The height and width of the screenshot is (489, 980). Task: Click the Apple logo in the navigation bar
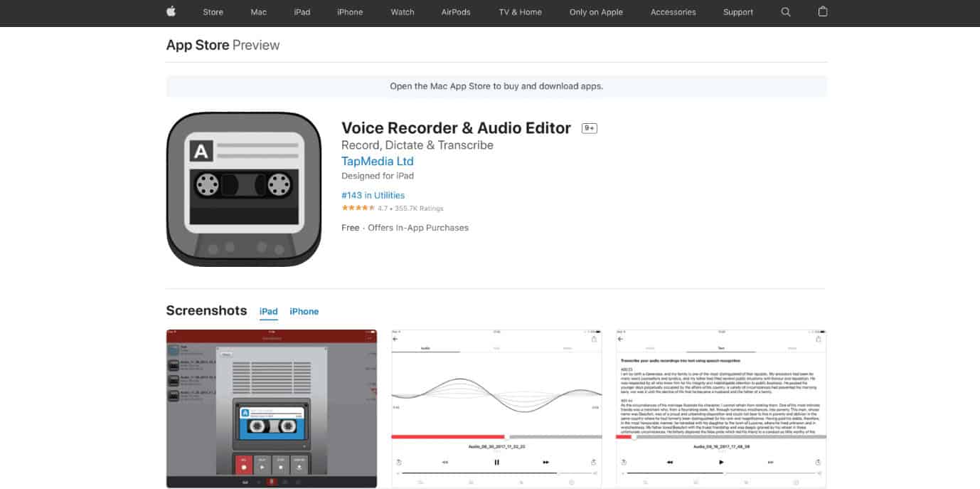(171, 11)
